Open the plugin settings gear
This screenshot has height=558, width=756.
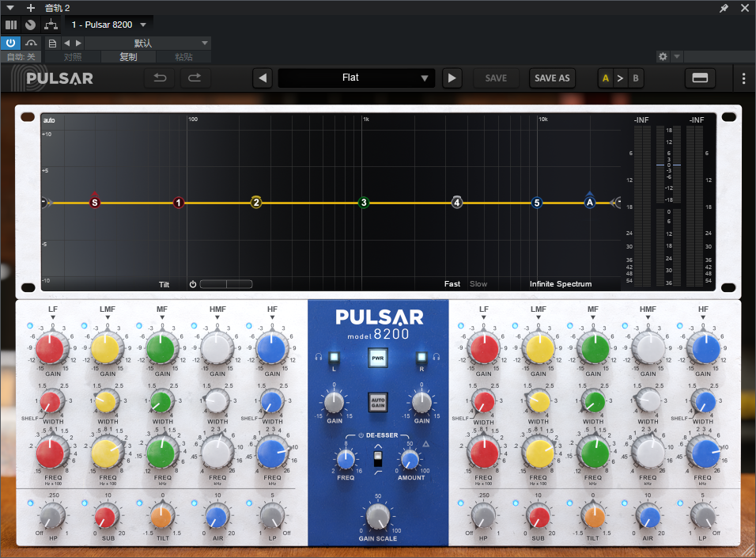click(x=663, y=56)
